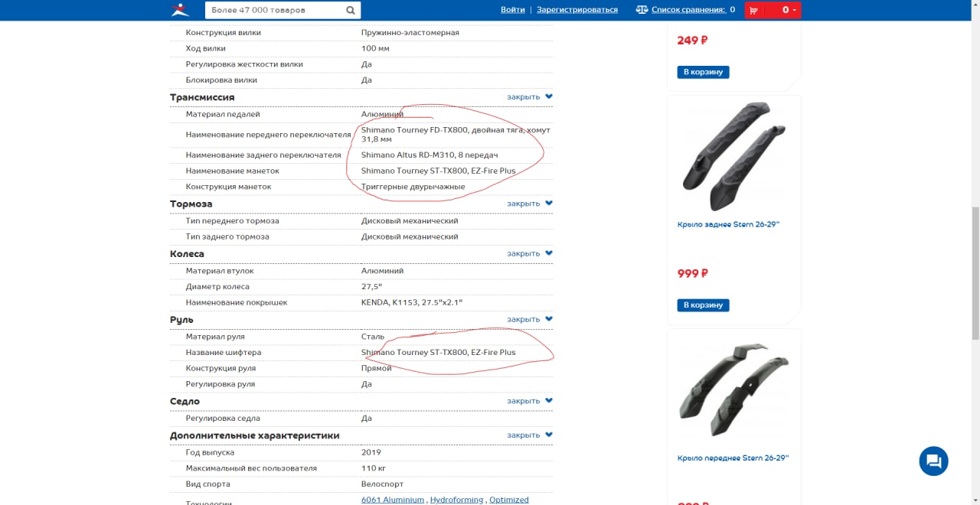Add 'Крыло заднее Stern' to cart
Image resolution: width=980 pixels, height=505 pixels.
coord(703,305)
